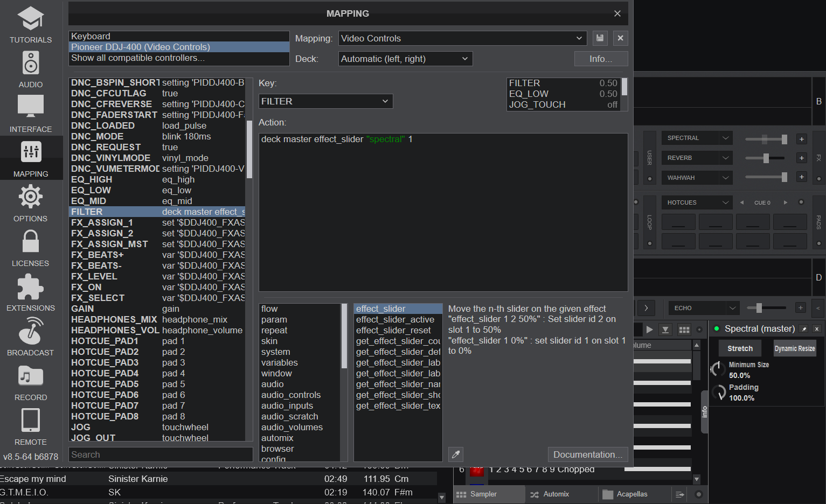Open the Key dropdown showing FILTER
The width and height of the screenshot is (826, 504).
[325, 101]
